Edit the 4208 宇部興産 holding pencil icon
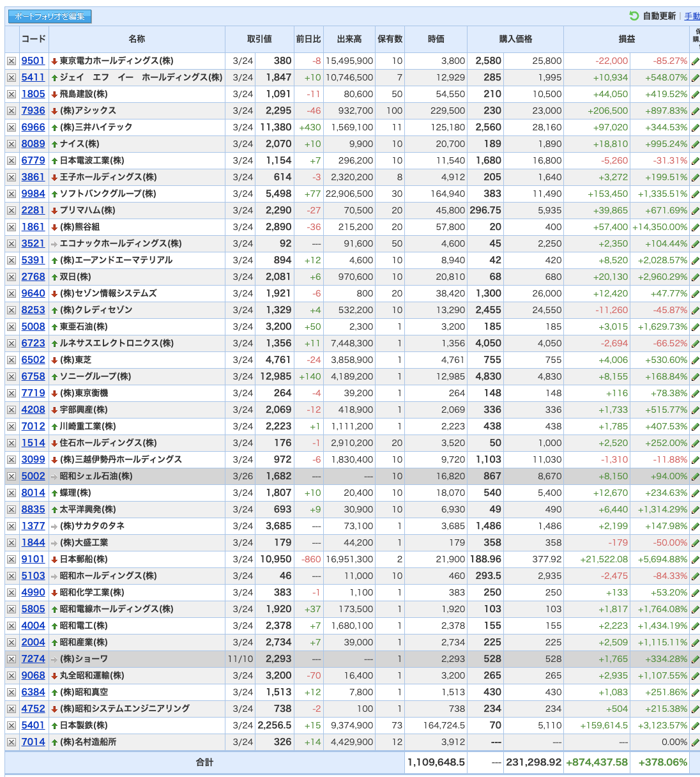 click(696, 410)
